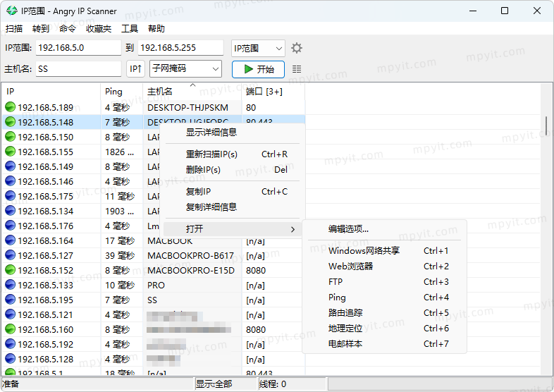The height and width of the screenshot is (392, 554).
Task: Click blue status icon for 192.168.5.176
Action: click(x=11, y=226)
